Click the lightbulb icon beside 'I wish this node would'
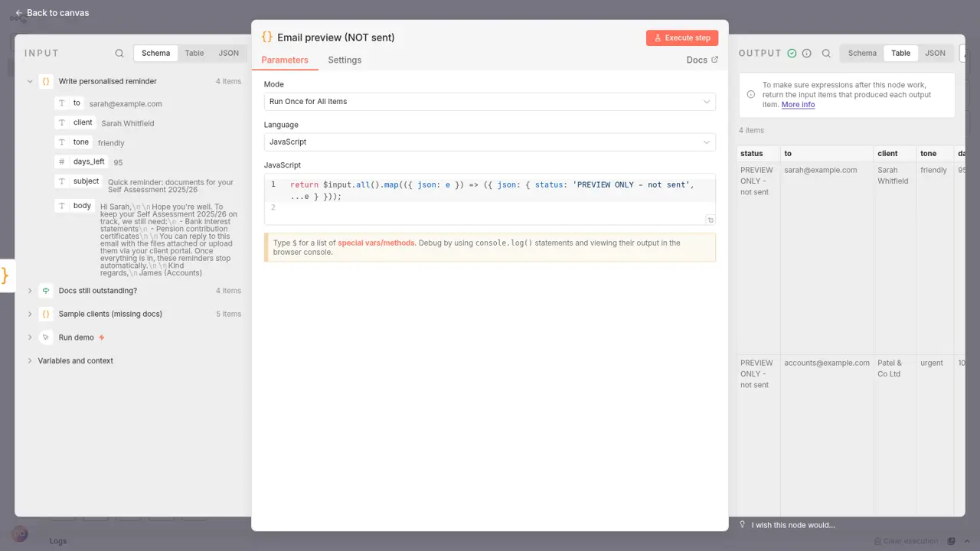Image resolution: width=980 pixels, height=551 pixels. click(742, 525)
